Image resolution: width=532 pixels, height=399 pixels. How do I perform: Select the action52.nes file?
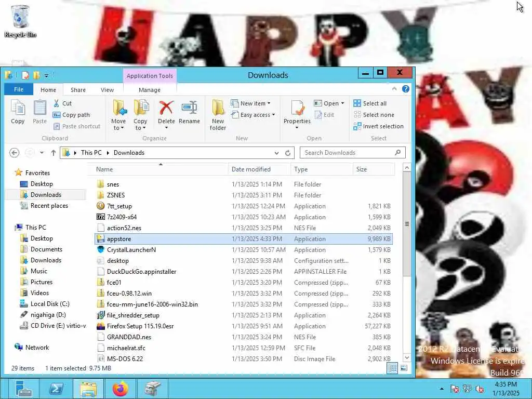pos(243,228)
